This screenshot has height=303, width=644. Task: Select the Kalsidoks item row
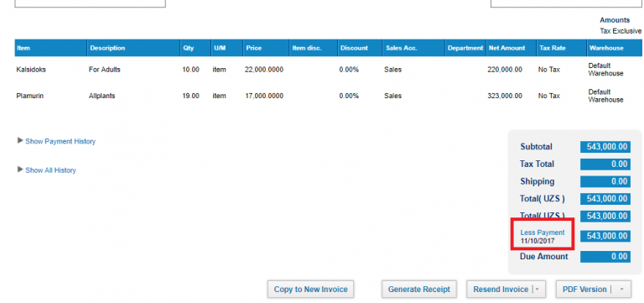pyautogui.click(x=328, y=70)
